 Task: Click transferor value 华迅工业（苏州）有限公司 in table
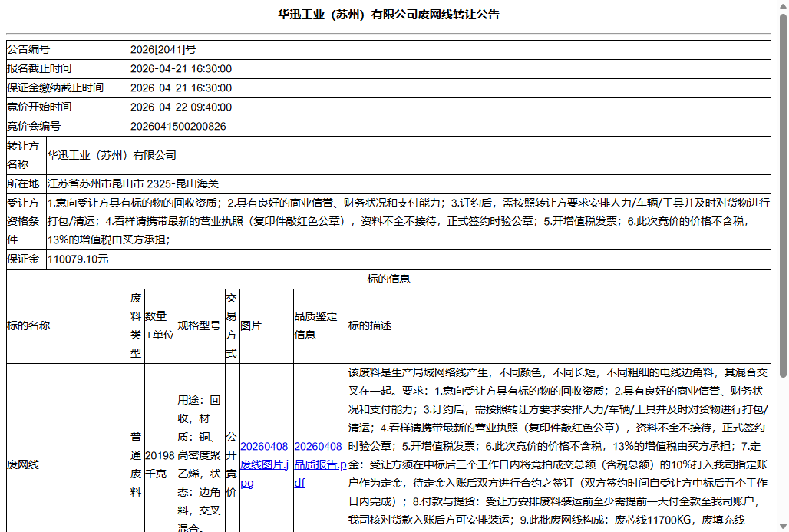(x=112, y=156)
